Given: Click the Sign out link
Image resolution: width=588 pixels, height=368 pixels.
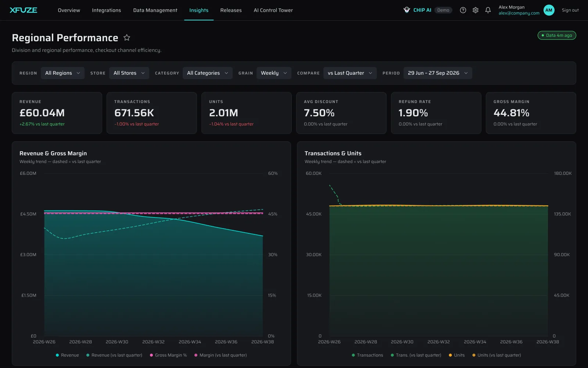Looking at the screenshot, I should click(x=570, y=10).
